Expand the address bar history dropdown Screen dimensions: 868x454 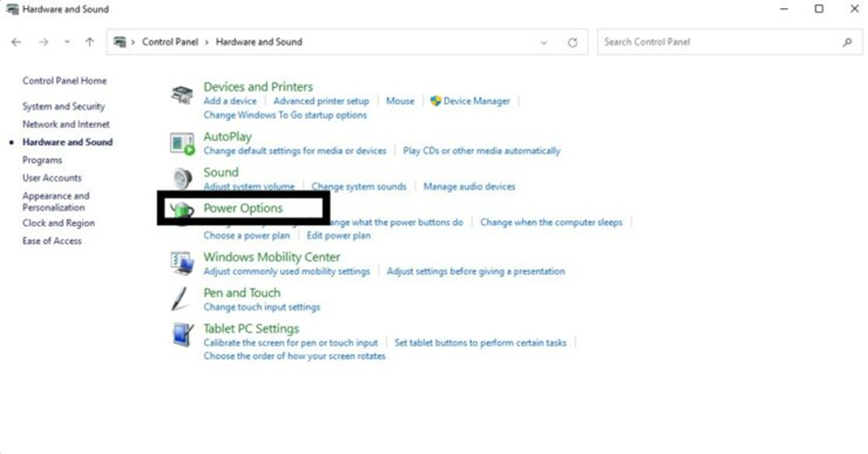coord(544,42)
